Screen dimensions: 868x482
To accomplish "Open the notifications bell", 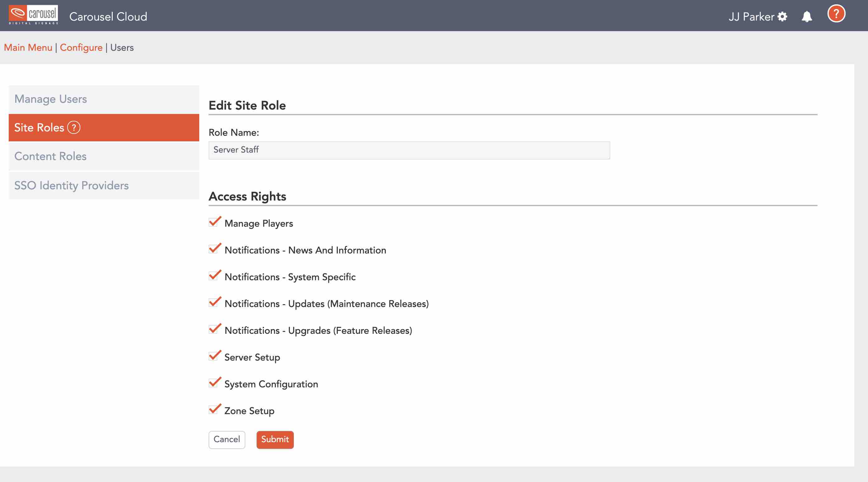I will tap(806, 17).
